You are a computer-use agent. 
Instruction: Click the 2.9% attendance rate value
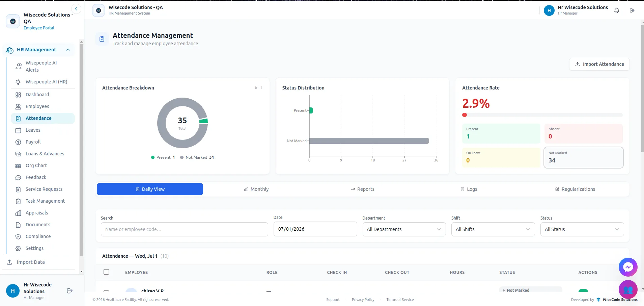click(x=476, y=103)
